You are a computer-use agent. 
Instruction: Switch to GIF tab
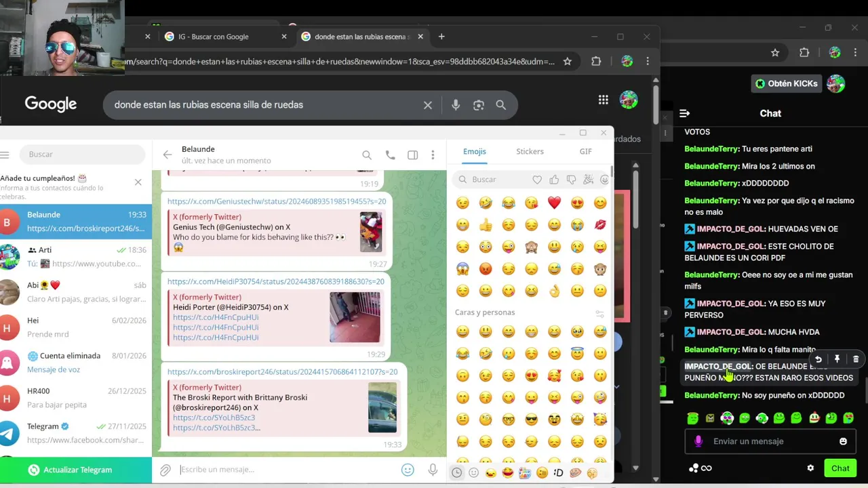coord(585,152)
